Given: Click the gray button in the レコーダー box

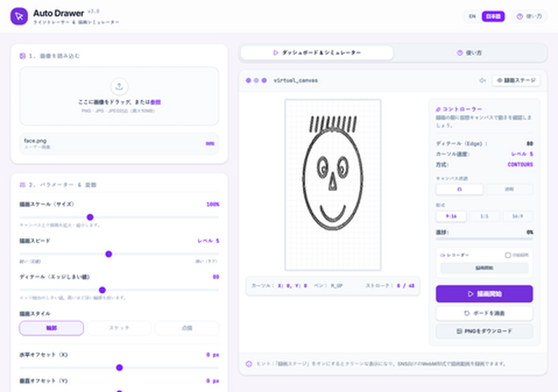Looking at the screenshot, I should click(x=484, y=268).
